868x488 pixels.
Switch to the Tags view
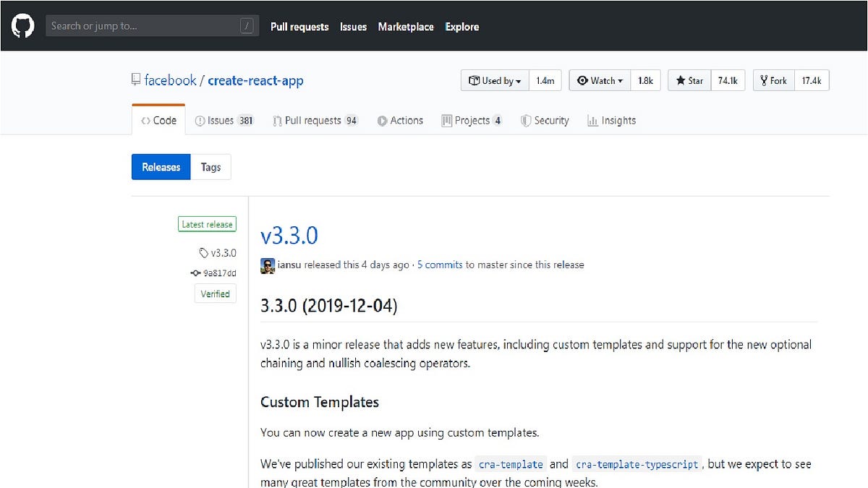(x=210, y=167)
